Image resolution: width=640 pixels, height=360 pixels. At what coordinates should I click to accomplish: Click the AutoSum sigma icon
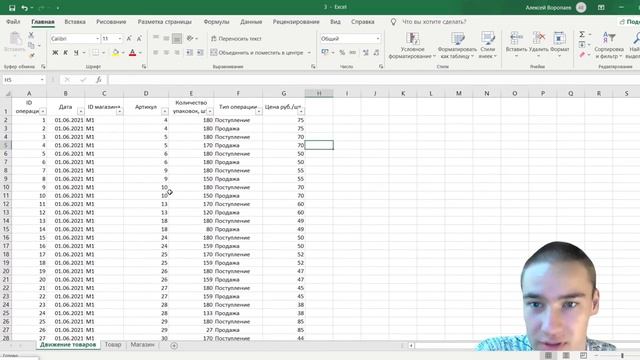point(582,34)
